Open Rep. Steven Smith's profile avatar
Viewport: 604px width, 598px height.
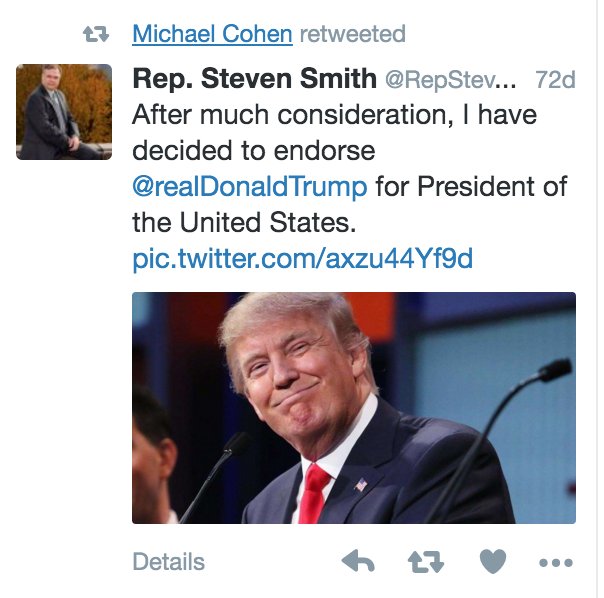pos(64,112)
